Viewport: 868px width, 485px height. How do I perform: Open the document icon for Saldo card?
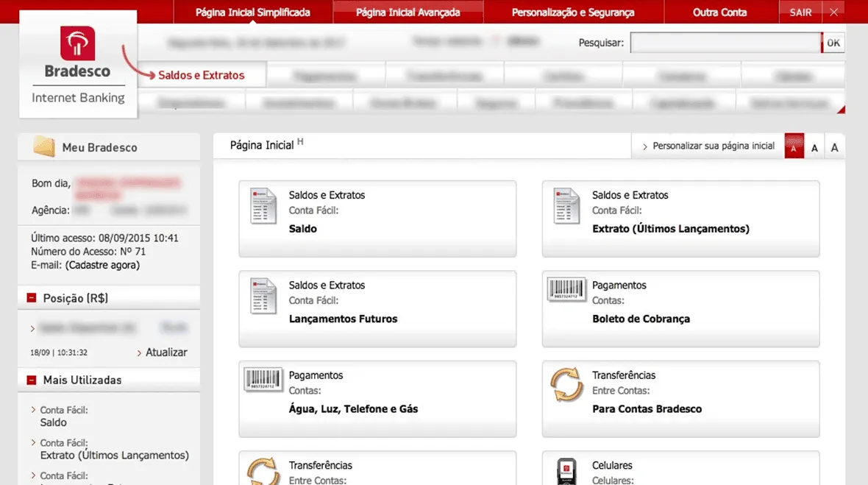[263, 205]
